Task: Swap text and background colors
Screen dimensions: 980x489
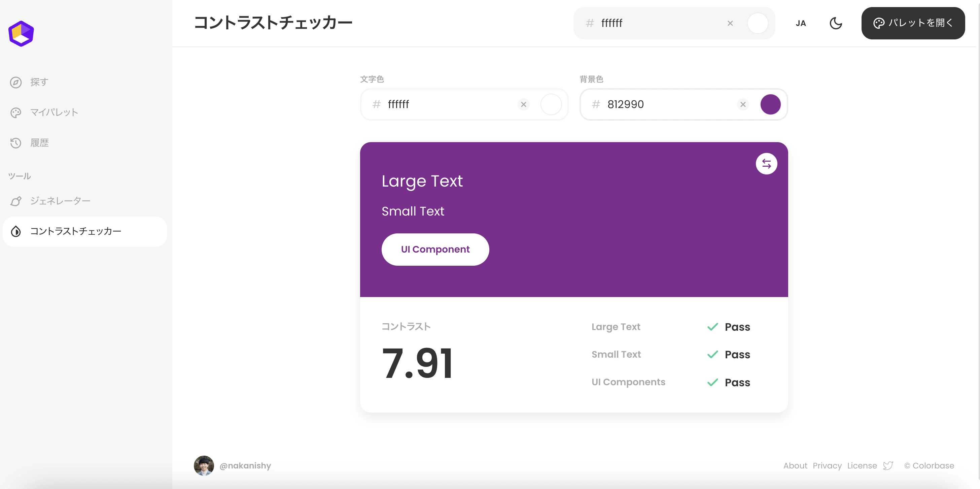Action: [x=766, y=164]
